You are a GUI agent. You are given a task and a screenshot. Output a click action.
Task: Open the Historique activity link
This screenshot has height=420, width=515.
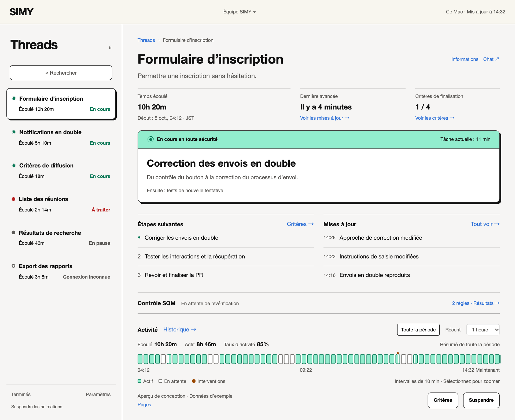click(x=180, y=330)
